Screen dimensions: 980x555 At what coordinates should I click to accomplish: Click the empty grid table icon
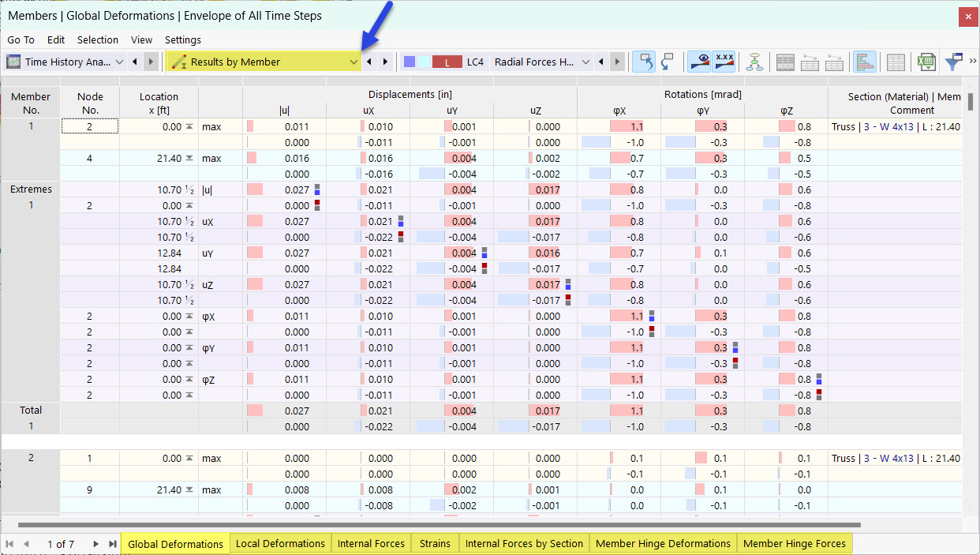pos(896,61)
